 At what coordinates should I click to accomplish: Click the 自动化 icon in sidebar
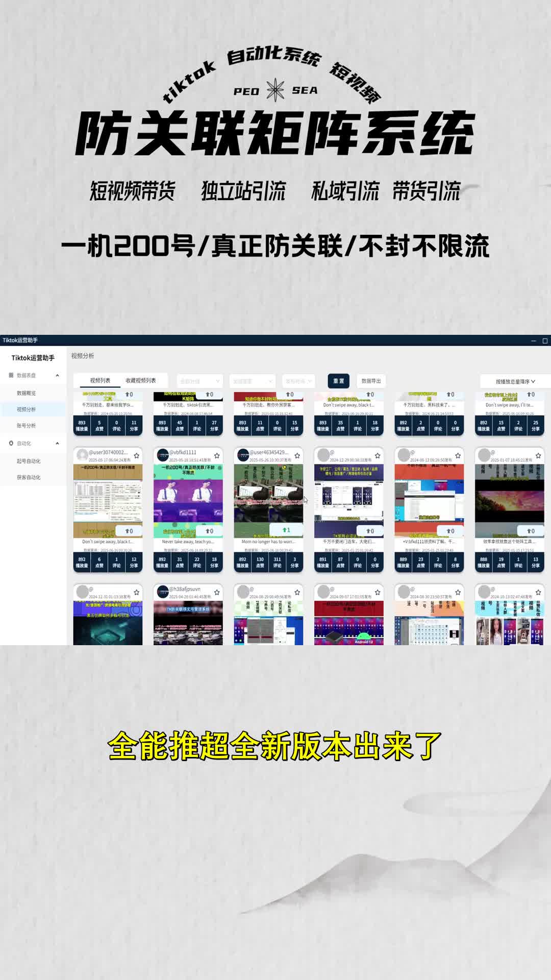pyautogui.click(x=11, y=443)
